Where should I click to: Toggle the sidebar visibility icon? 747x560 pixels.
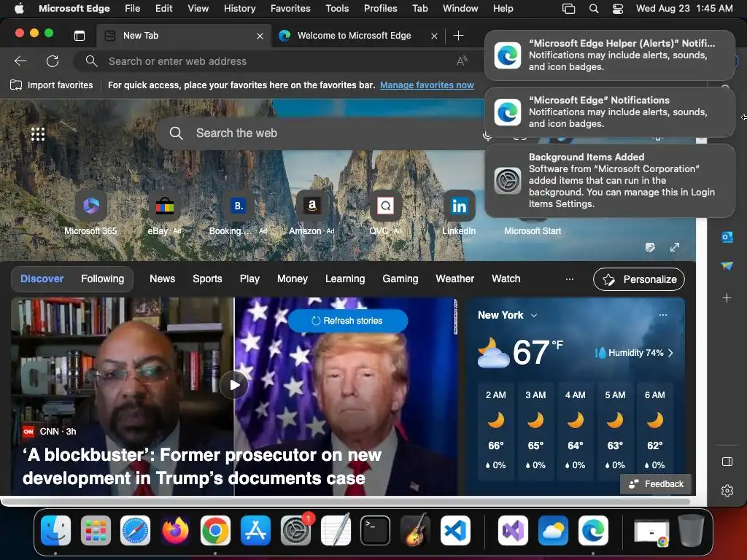(727, 462)
